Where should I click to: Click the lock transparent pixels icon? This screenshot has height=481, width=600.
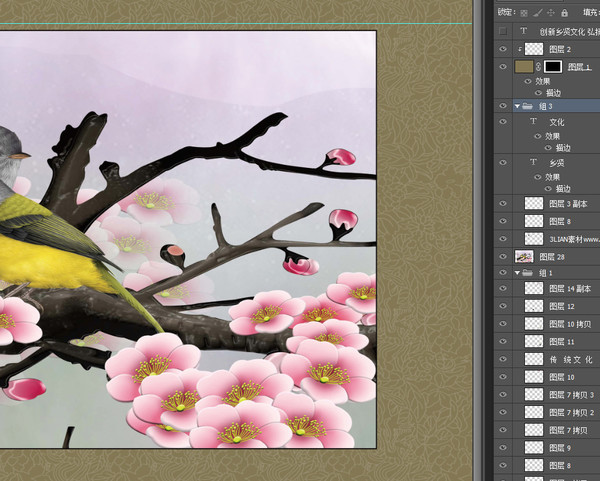[x=524, y=13]
